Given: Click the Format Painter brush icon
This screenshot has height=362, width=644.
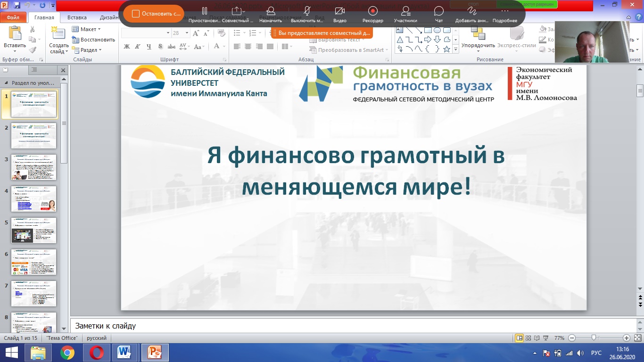Looking at the screenshot, I should point(33,49).
